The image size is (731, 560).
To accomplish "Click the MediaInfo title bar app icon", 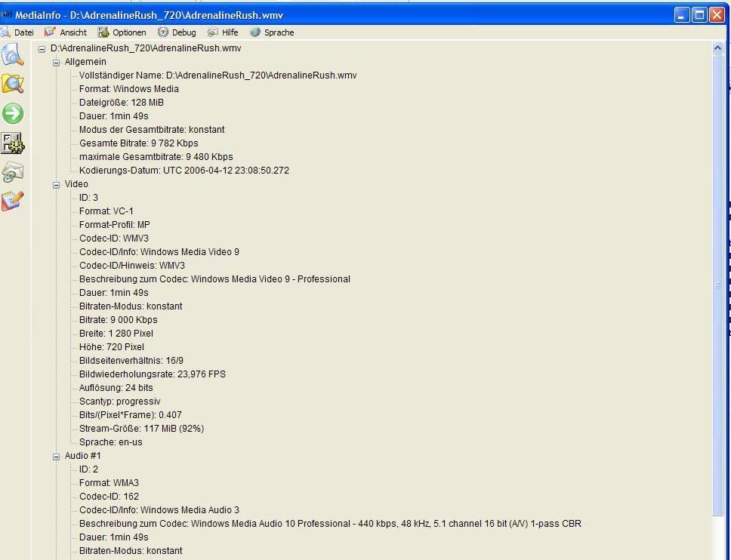I will 7,15.
